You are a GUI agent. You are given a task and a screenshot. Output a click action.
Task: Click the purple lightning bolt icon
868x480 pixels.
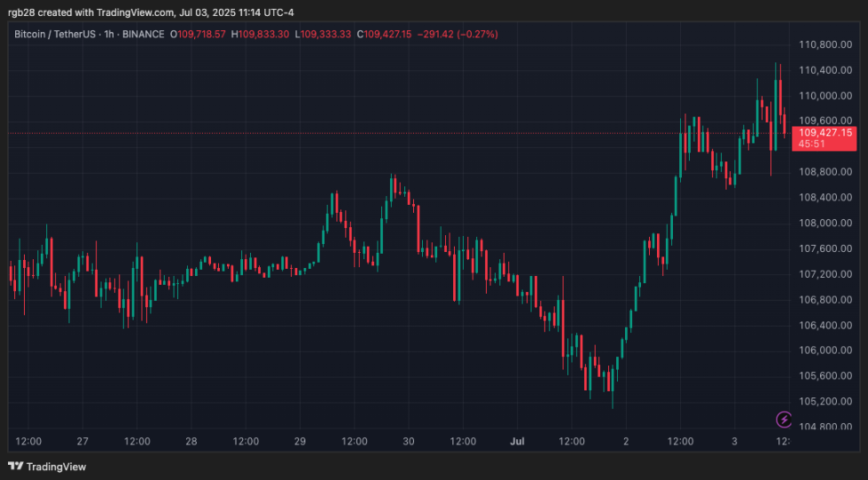(x=784, y=419)
